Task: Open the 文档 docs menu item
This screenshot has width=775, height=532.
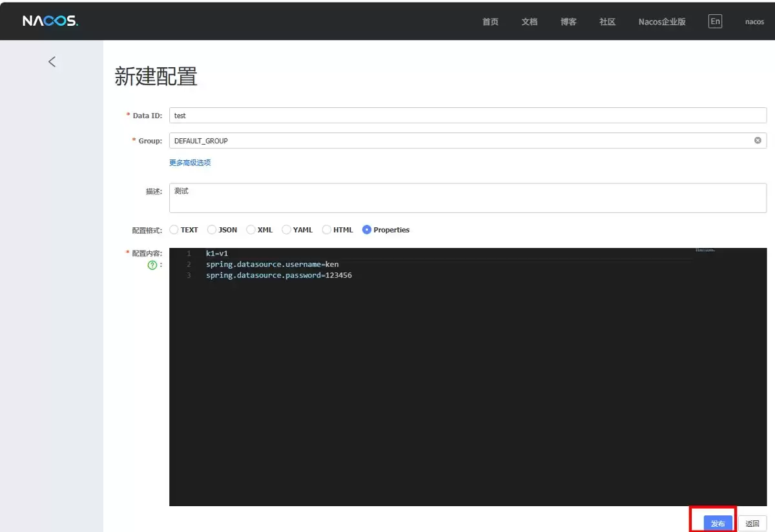Action: coord(530,22)
